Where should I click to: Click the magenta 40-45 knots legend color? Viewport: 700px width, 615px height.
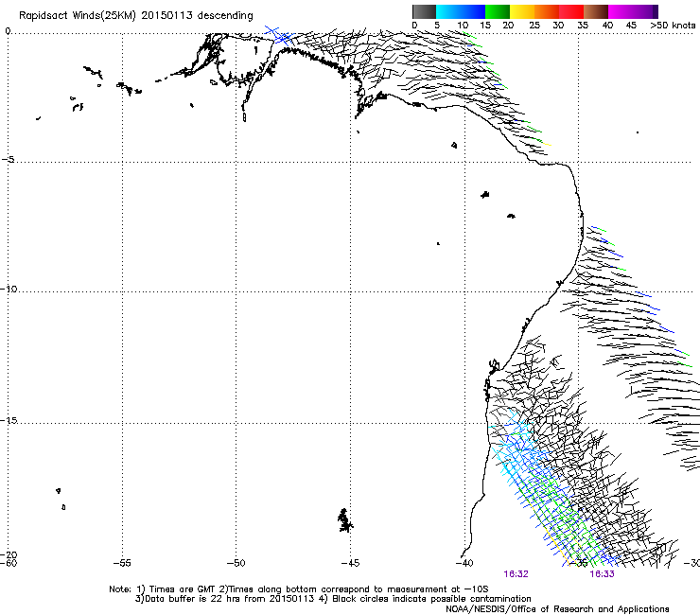click(621, 11)
